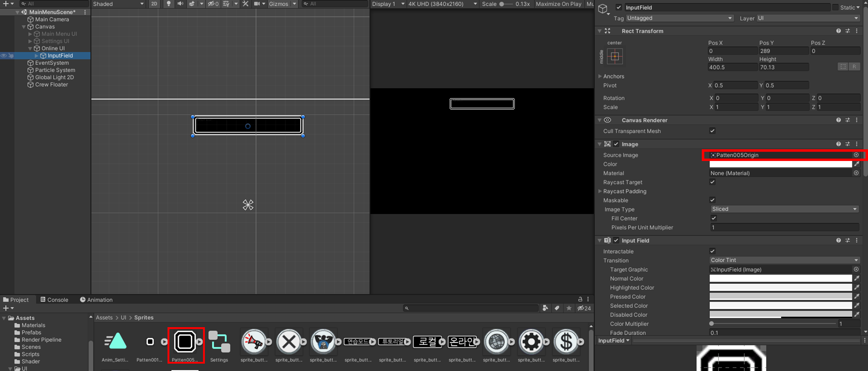Expand the Anchors section

[600, 76]
